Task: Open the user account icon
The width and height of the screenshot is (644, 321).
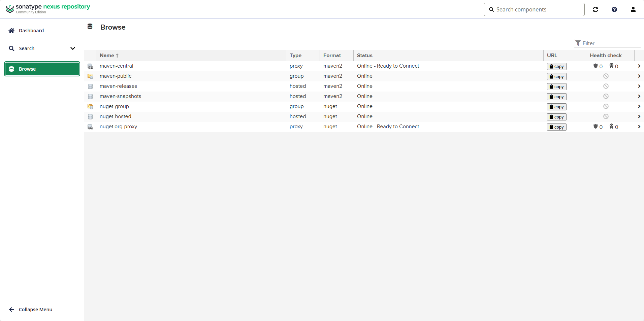Action: tap(633, 9)
